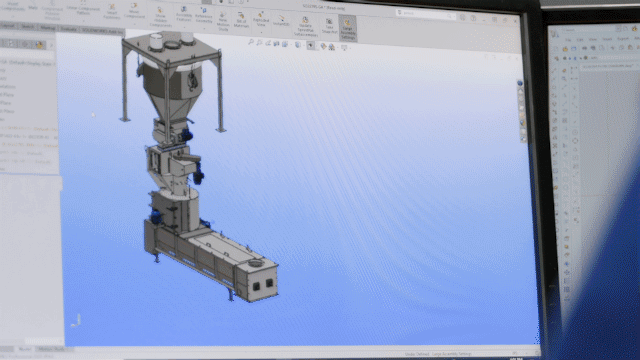Click the search commands input field
This screenshot has width=640, height=360.
tap(425, 13)
